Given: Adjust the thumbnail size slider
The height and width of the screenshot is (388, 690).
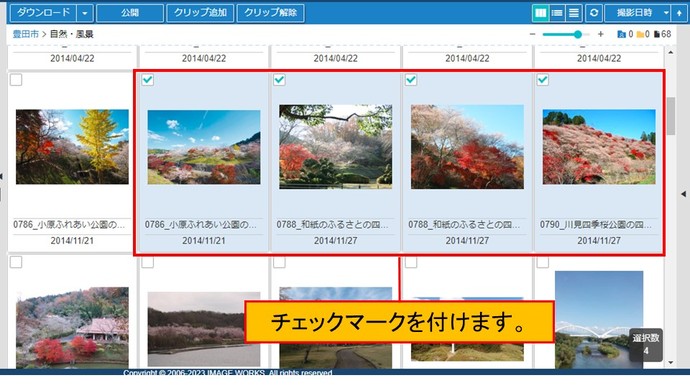Looking at the screenshot, I should (577, 34).
